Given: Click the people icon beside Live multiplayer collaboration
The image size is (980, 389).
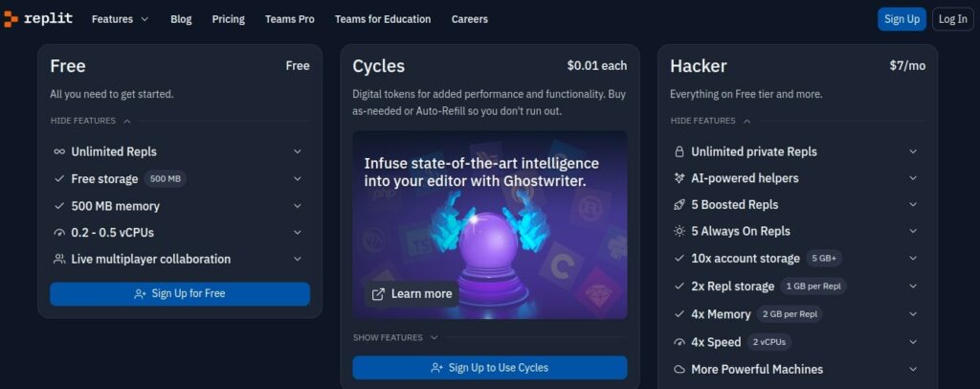Looking at the screenshot, I should pyautogui.click(x=59, y=259).
